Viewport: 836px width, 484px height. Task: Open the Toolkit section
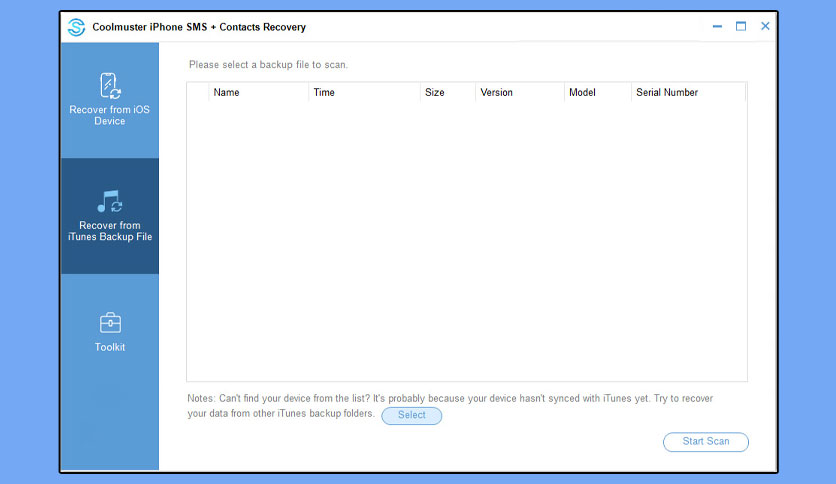pyautogui.click(x=109, y=332)
